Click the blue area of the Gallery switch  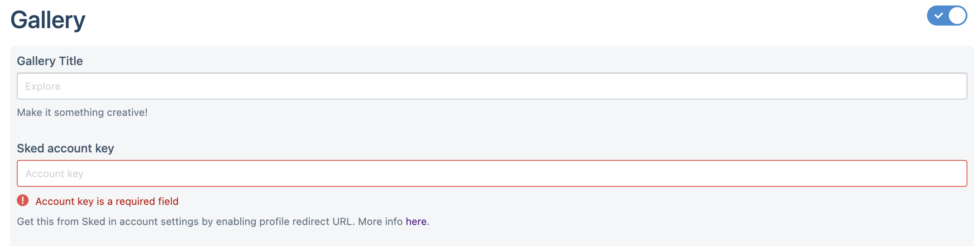(938, 16)
